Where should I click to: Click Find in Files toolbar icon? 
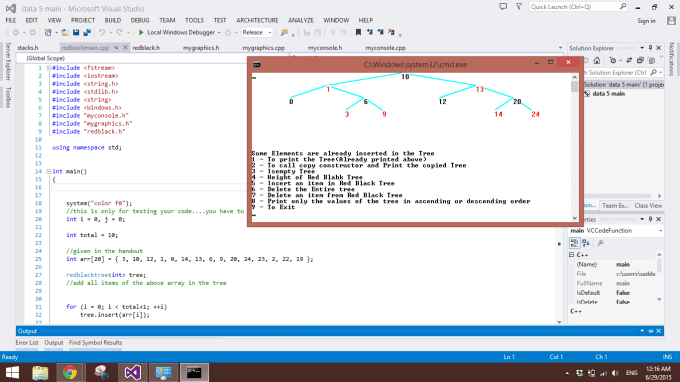click(x=284, y=33)
